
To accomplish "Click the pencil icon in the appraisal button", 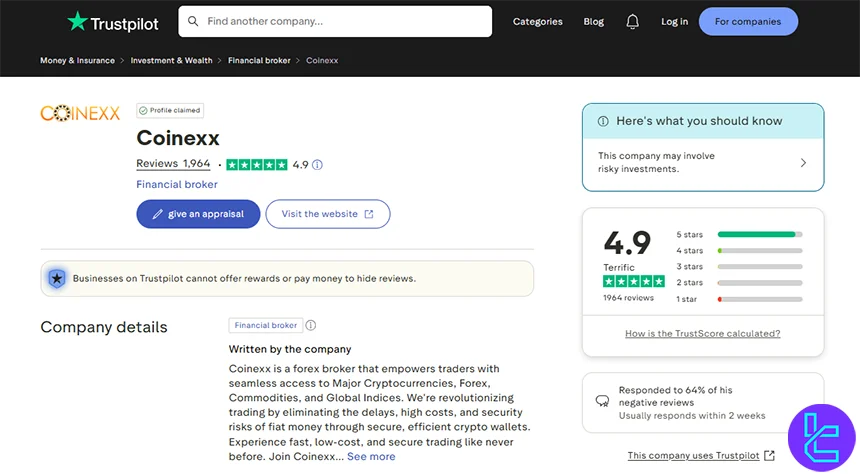I will pyautogui.click(x=157, y=214).
